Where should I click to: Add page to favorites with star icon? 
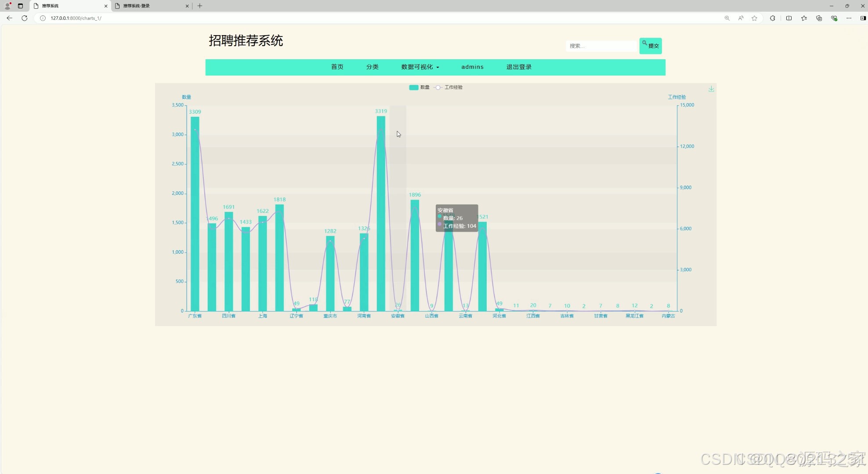point(755,18)
